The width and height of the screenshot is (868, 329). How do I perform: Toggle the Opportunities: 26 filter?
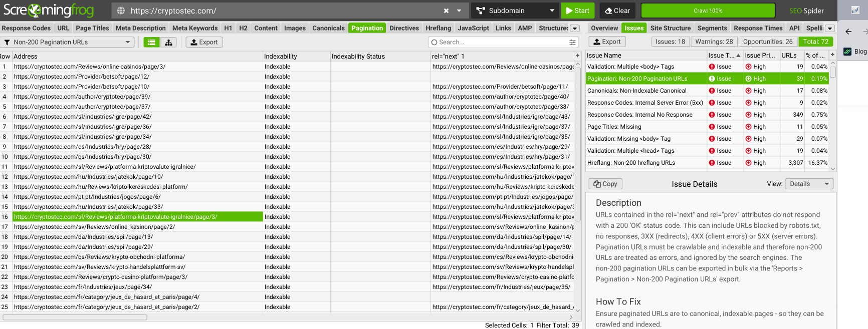[768, 42]
